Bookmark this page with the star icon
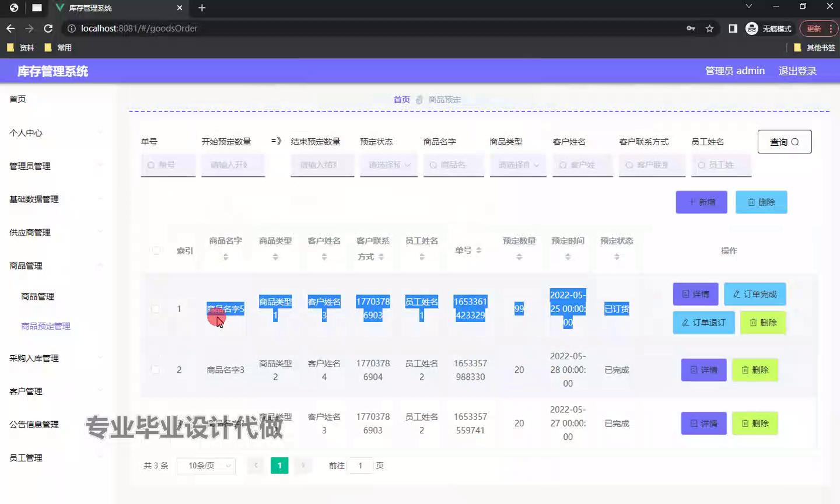 709,29
